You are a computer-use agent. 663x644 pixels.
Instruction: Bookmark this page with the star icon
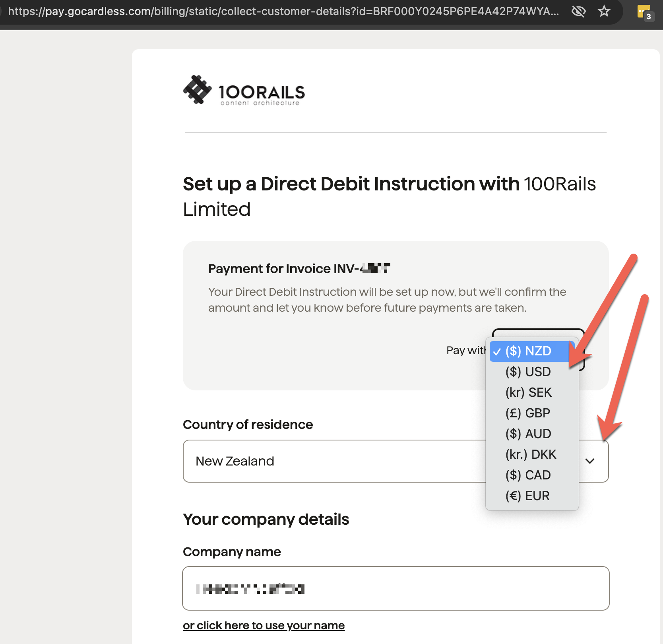point(604,12)
